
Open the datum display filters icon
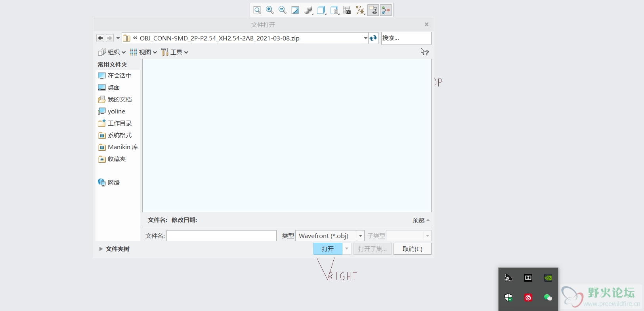(x=360, y=10)
